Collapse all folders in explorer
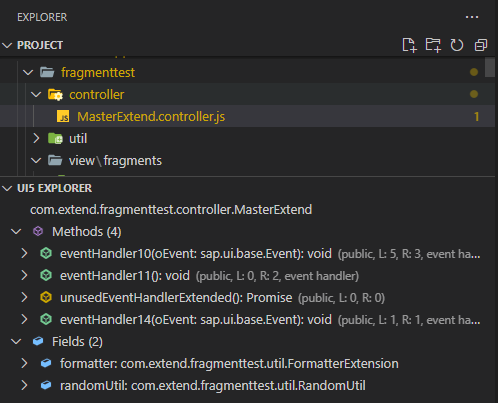 480,45
